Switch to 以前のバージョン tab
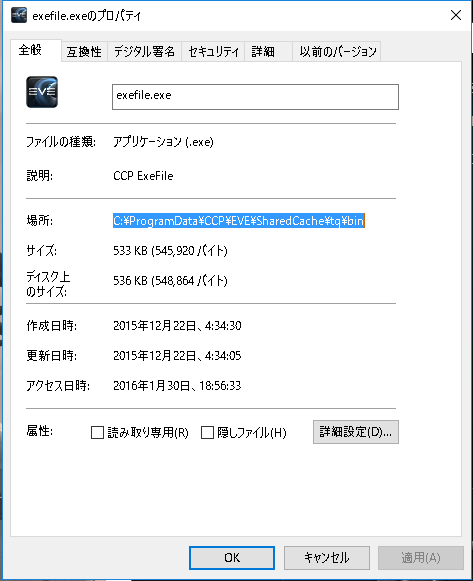The height and width of the screenshot is (581, 473). click(337, 51)
